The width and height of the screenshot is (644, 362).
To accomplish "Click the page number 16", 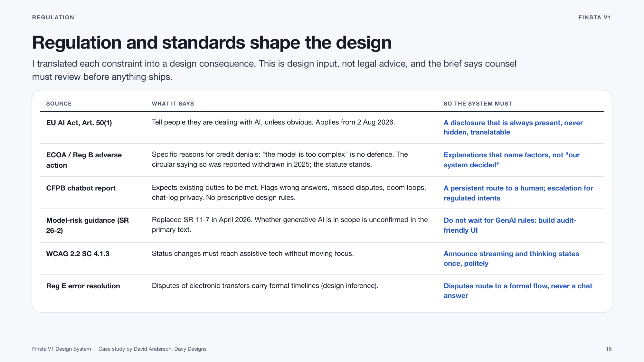I will tap(609, 349).
